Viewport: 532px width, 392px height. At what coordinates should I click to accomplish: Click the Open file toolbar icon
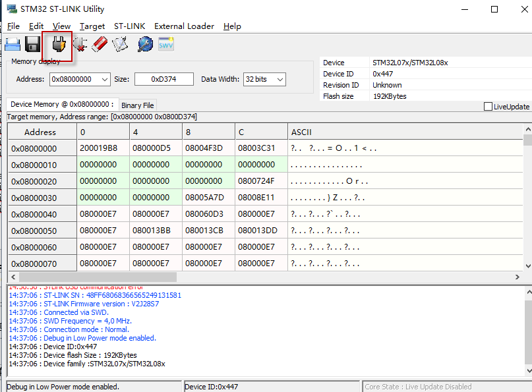click(13, 44)
